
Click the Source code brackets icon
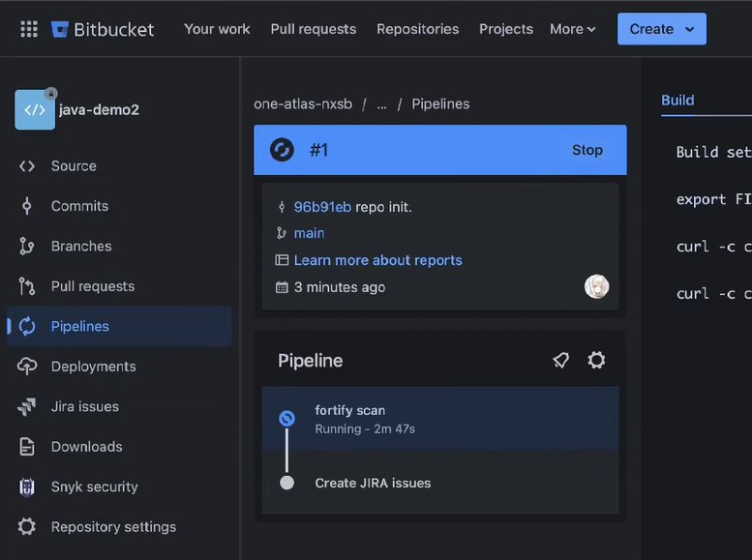(27, 166)
